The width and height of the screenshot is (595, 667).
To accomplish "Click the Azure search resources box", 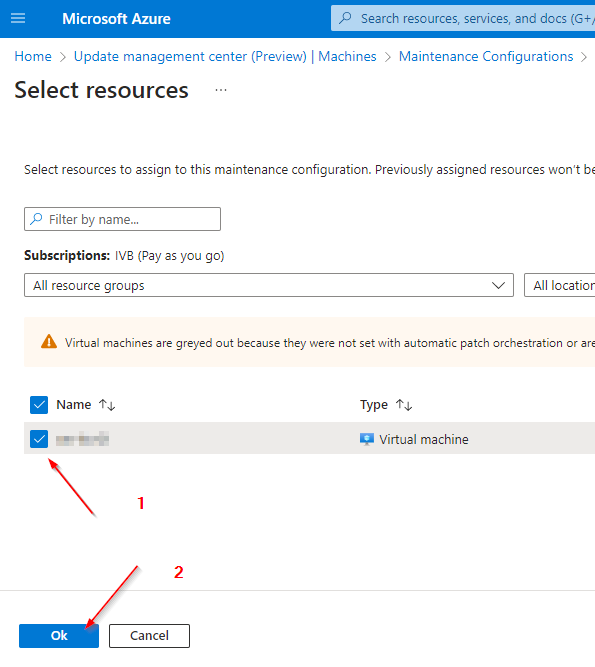I will [x=463, y=18].
